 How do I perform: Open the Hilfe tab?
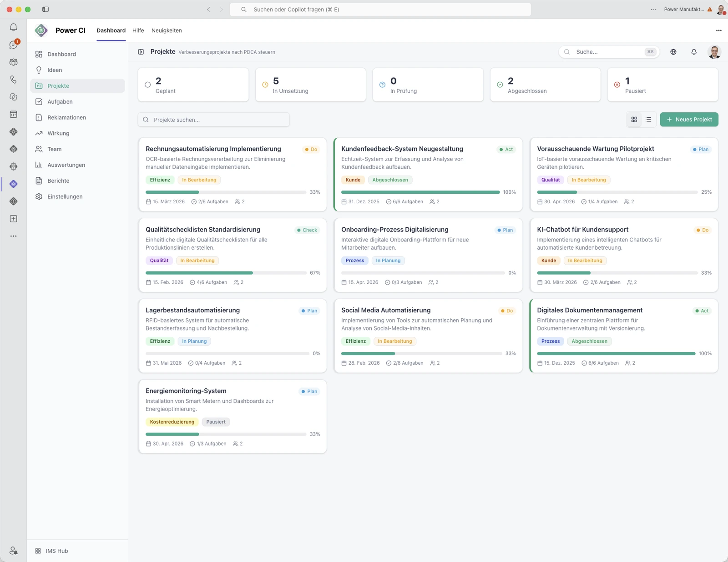138,30
